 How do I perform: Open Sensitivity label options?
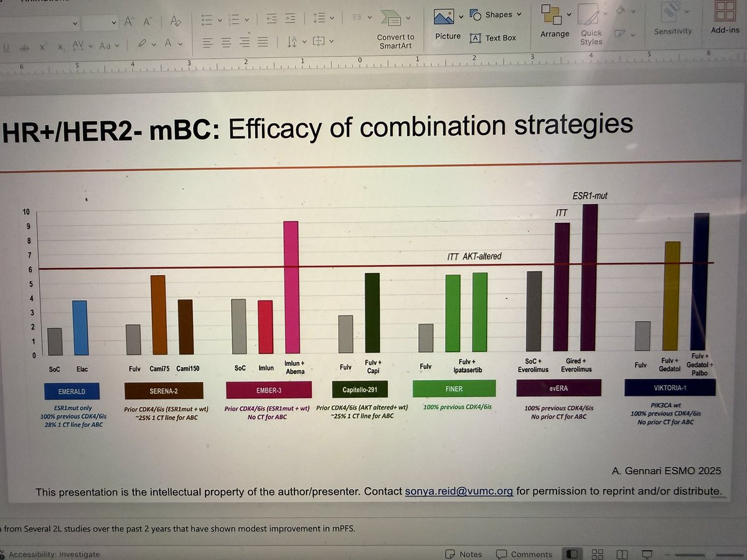click(x=672, y=19)
